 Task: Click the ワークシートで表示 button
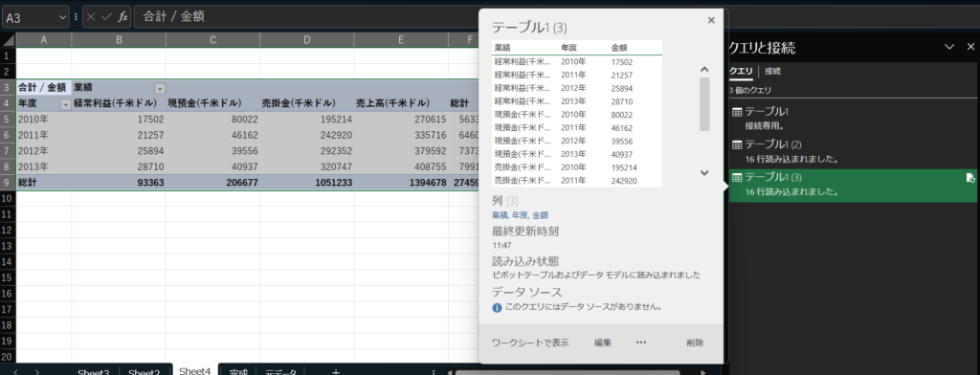click(530, 342)
